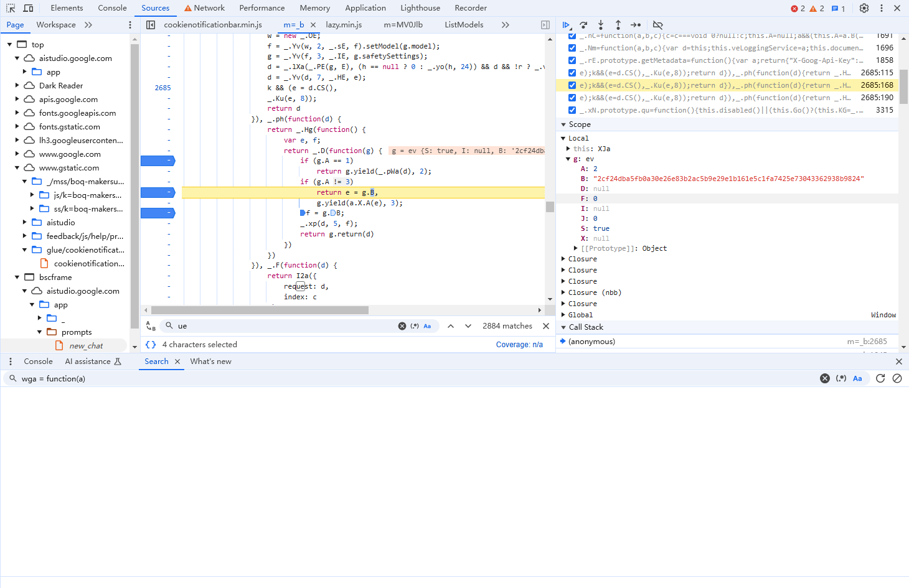Screen dimensions: 909x588
Task: Collapse the Call Stack section
Action: tap(563, 327)
